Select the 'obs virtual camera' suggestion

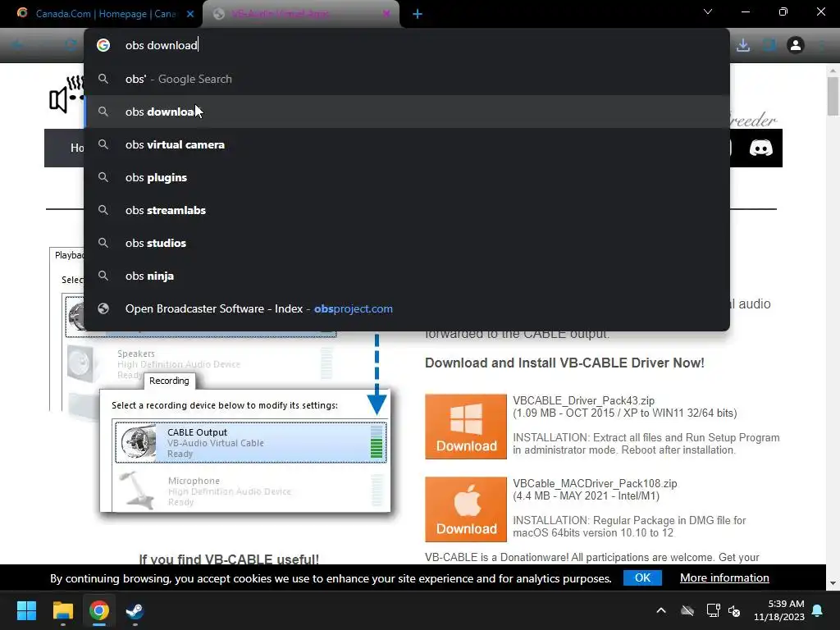coord(407,144)
